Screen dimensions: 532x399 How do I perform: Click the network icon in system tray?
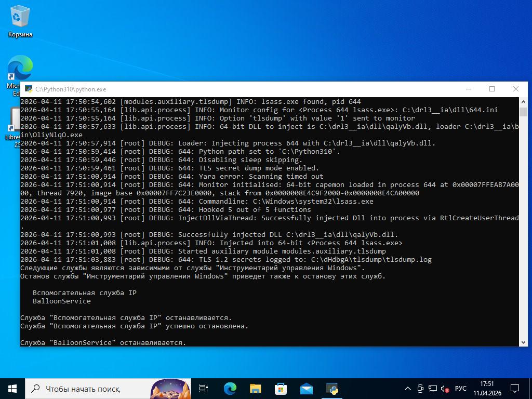pyautogui.click(x=433, y=389)
